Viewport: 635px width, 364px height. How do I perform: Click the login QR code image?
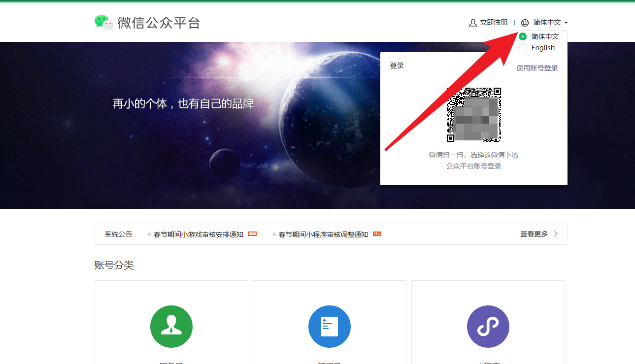(474, 115)
